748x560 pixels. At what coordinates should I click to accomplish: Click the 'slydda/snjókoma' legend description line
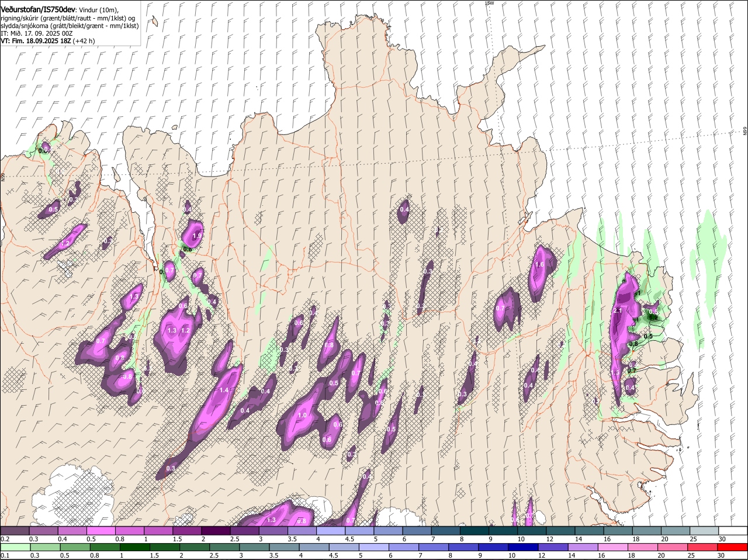point(70,26)
